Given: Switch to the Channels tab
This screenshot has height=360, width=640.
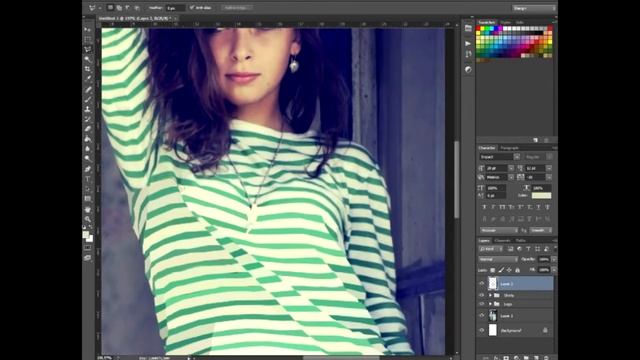Looking at the screenshot, I should pyautogui.click(x=502, y=240).
